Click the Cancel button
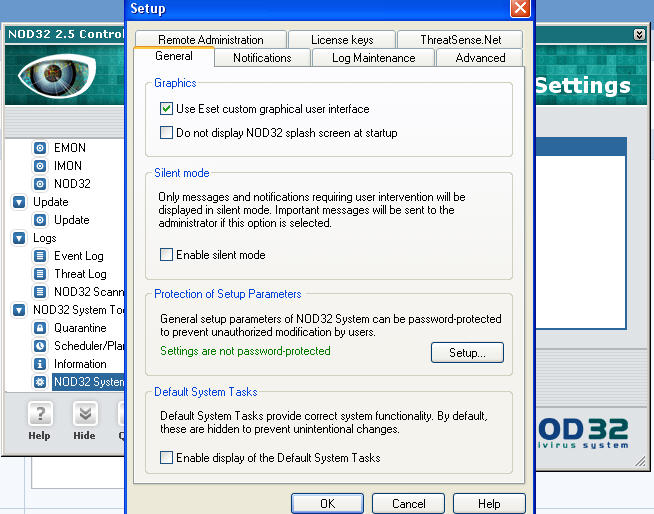 click(x=408, y=504)
